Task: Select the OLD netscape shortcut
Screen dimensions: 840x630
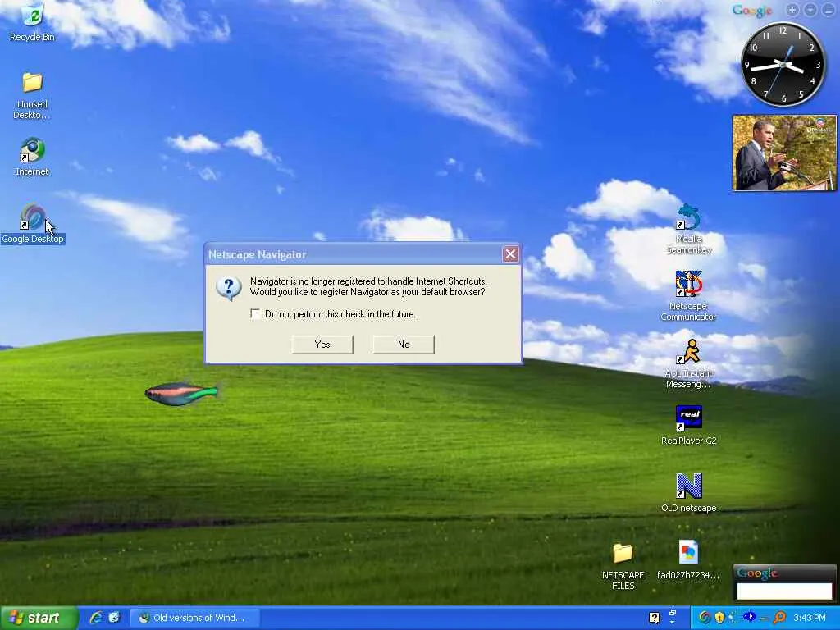Action: [688, 493]
